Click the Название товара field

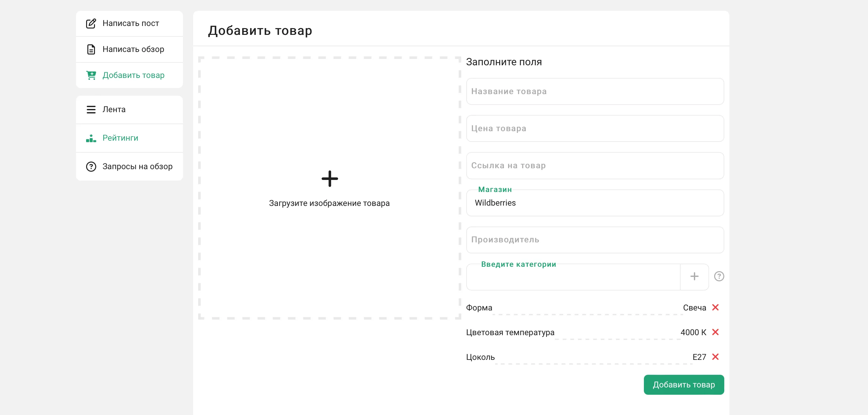[595, 91]
